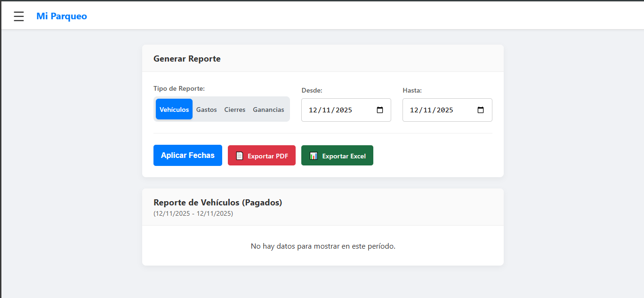Click the no data message area
Screen dimensions: 644x298
coord(322,246)
